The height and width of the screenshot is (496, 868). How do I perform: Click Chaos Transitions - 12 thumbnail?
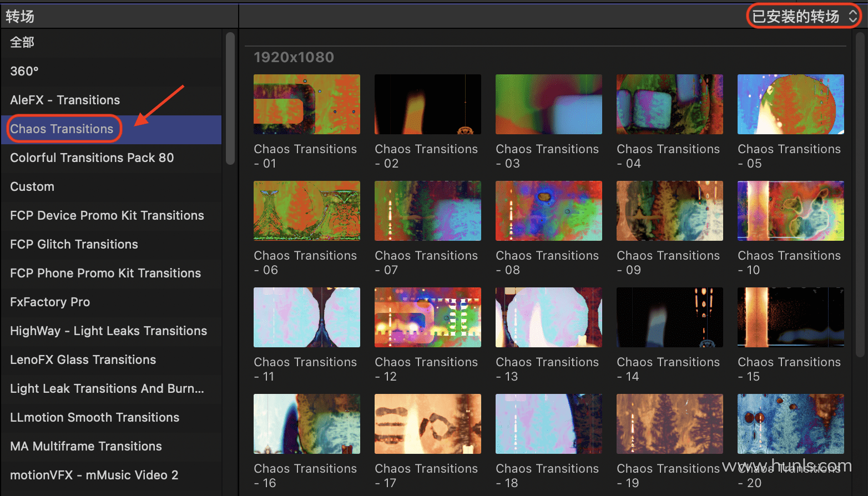427,317
